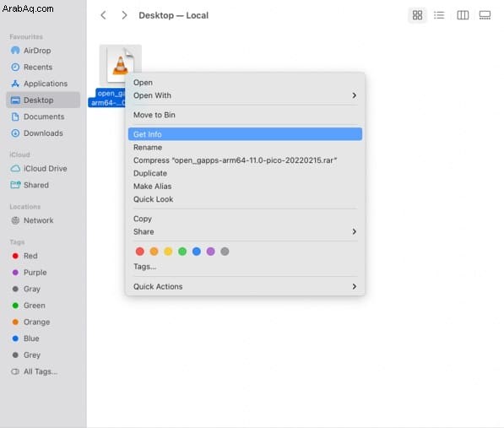Screen dimensions: 504x428
Task: Switch to list view
Action: (x=439, y=15)
